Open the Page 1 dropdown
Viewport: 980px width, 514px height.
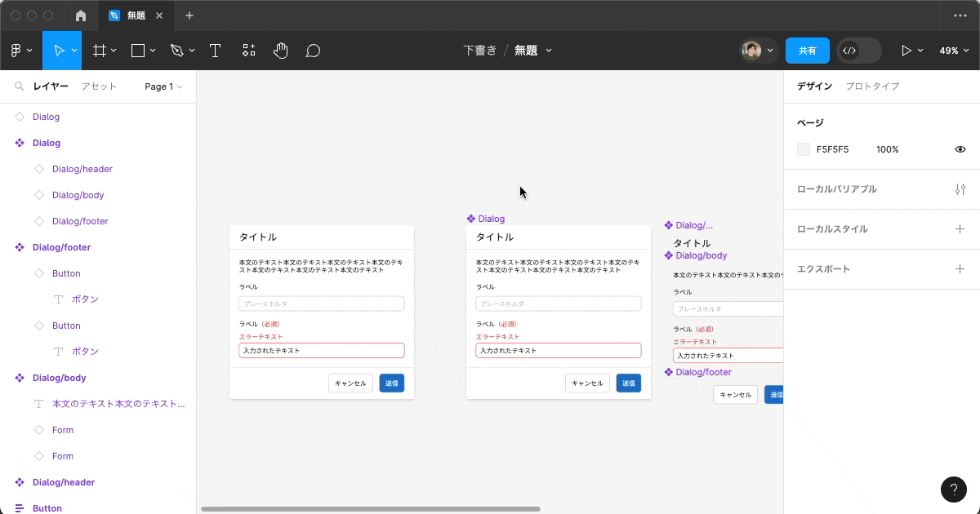tap(163, 86)
